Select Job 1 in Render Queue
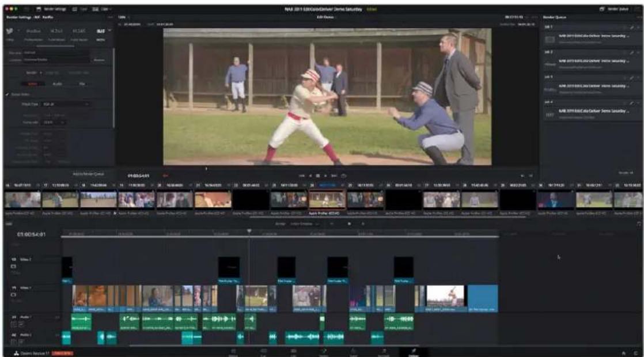The height and width of the screenshot is (357, 644). (x=592, y=36)
